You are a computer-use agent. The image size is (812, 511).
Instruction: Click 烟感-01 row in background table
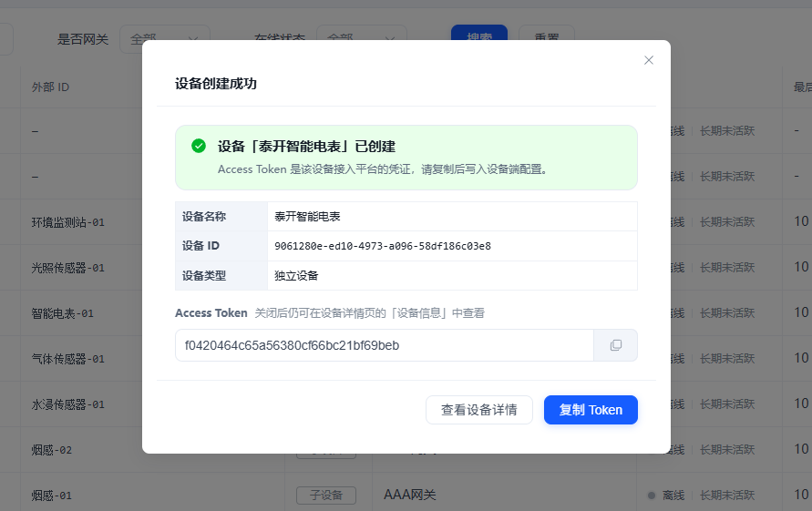coord(51,496)
